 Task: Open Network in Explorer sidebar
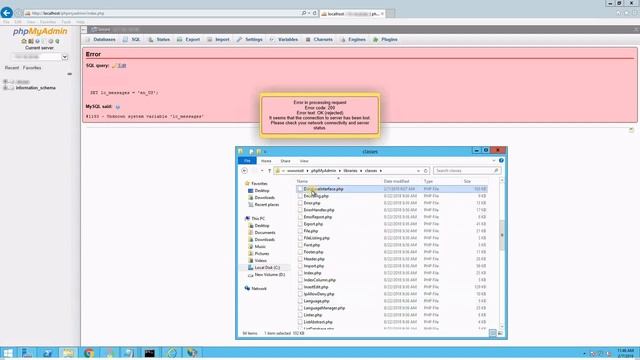pos(256,289)
